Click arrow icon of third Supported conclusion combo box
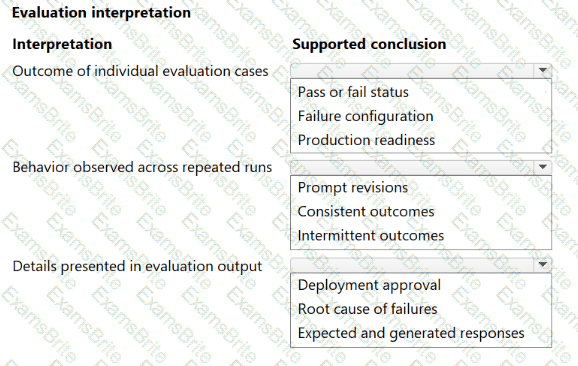The width and height of the screenshot is (578, 366). [x=543, y=265]
